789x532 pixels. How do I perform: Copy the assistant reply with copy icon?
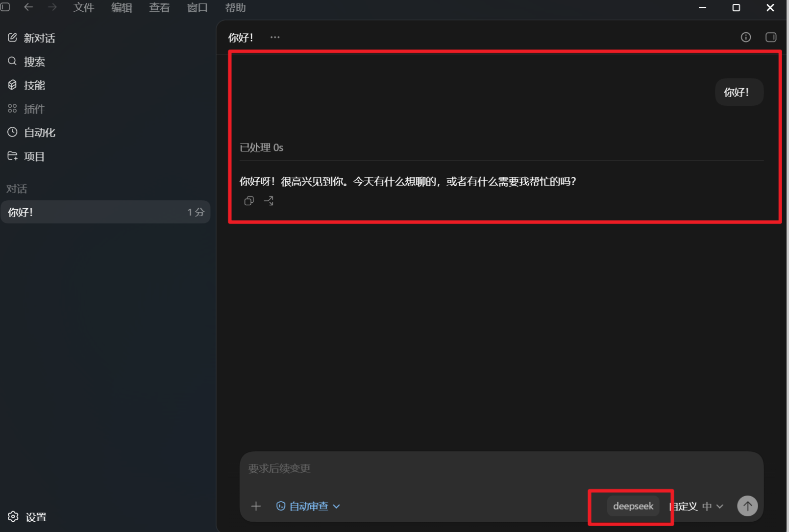click(249, 201)
